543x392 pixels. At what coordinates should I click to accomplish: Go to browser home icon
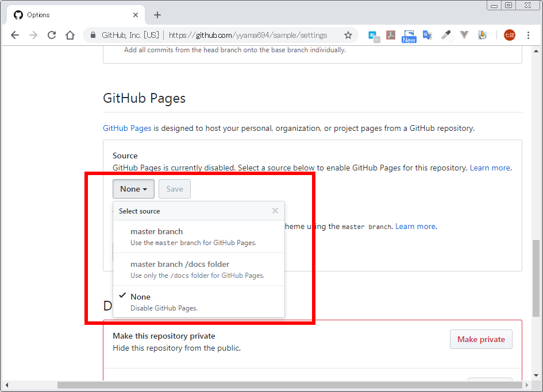pyautogui.click(x=70, y=35)
